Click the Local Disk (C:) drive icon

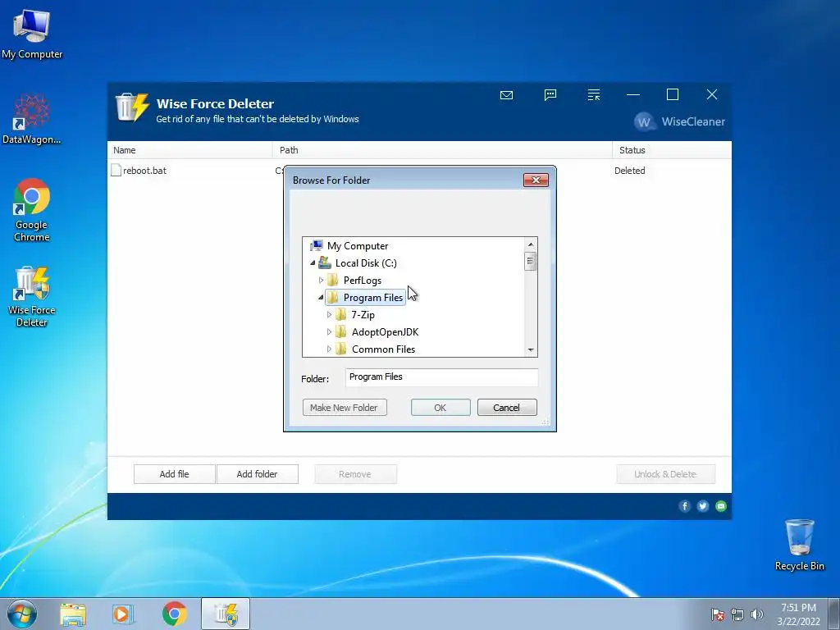coord(325,263)
